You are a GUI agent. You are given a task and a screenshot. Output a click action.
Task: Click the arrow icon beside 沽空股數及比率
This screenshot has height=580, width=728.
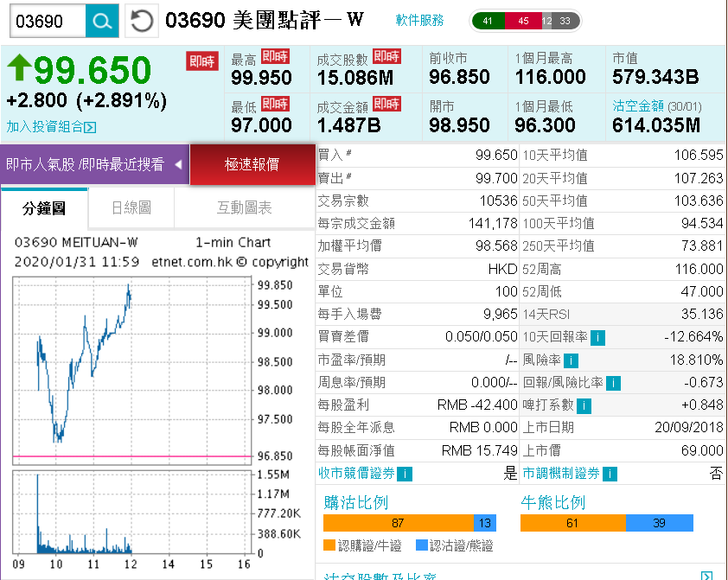tap(706, 576)
